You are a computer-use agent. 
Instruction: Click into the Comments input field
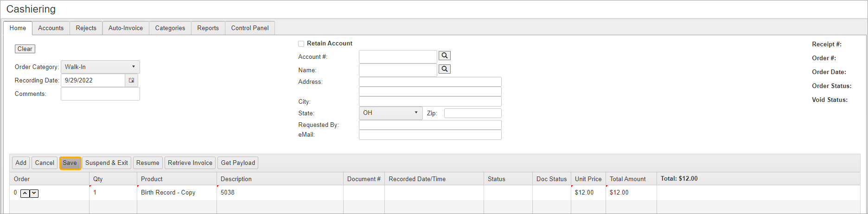coord(100,94)
